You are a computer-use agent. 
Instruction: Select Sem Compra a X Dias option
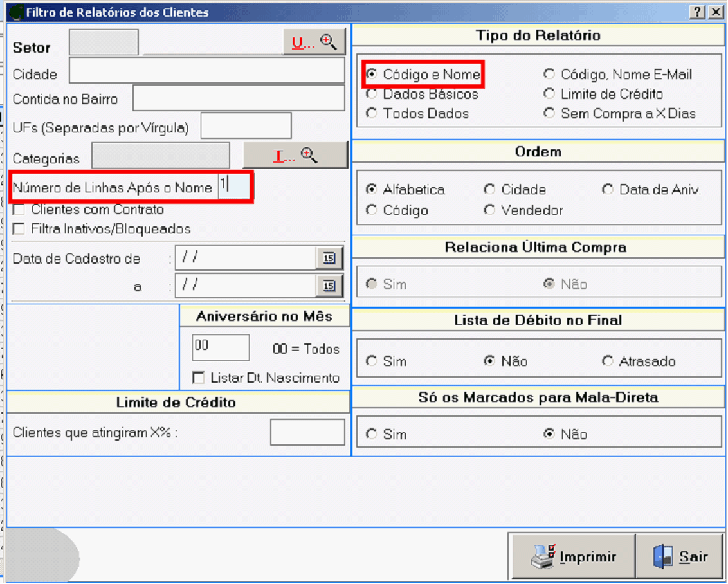click(549, 114)
